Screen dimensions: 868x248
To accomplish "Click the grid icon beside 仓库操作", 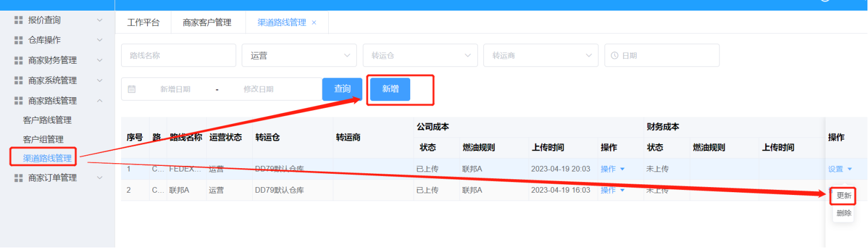I will (18, 40).
